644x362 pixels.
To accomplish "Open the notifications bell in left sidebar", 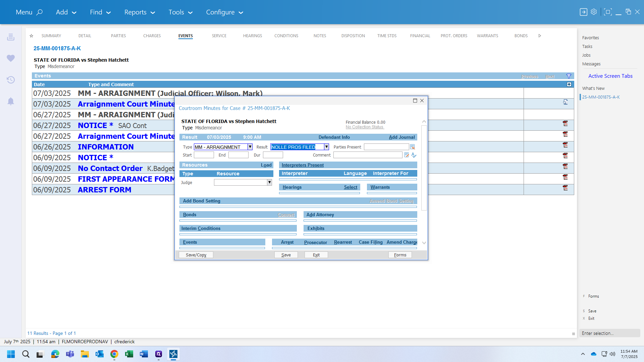I will click(x=11, y=101).
